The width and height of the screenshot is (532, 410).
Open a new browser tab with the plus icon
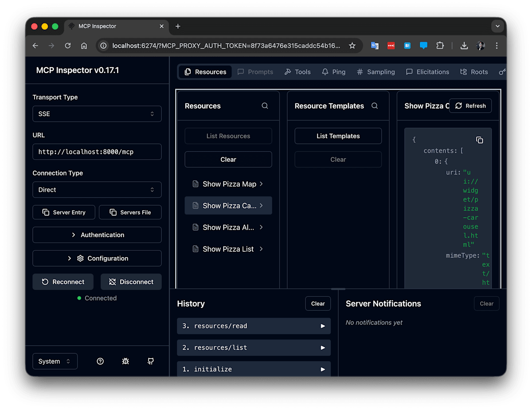point(178,26)
